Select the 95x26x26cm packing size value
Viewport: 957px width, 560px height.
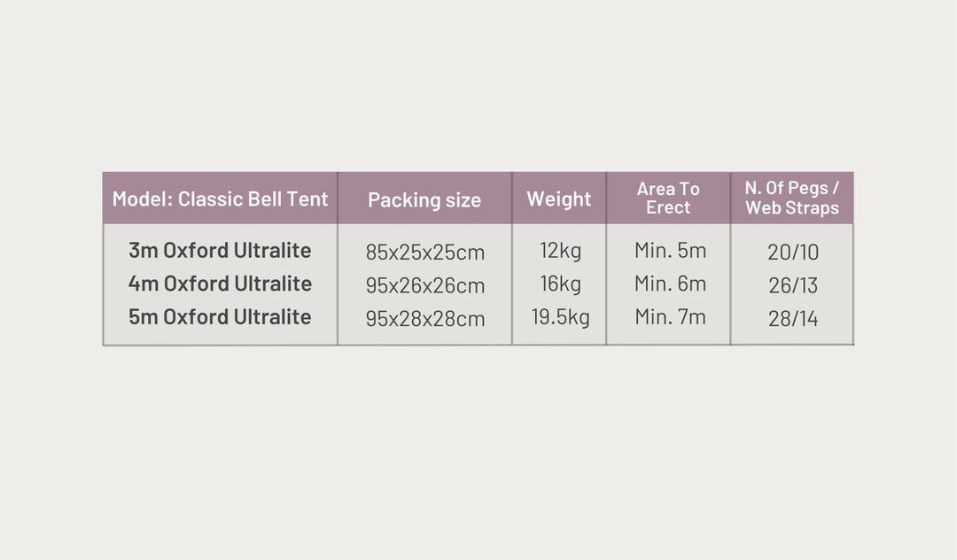(425, 285)
